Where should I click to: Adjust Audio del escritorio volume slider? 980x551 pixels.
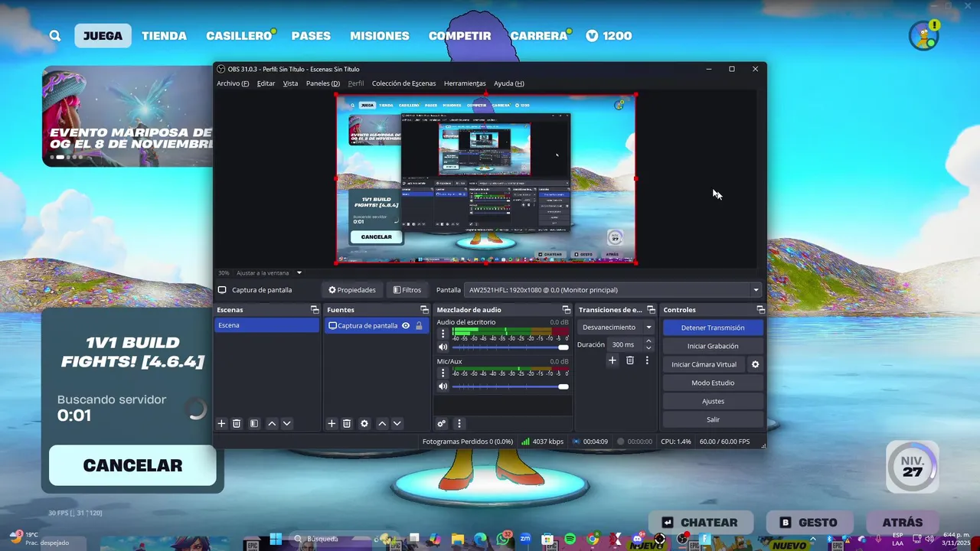coord(510,347)
